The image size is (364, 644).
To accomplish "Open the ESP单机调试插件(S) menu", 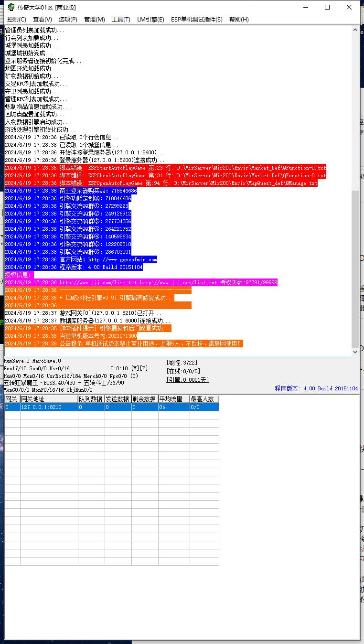I will (x=197, y=20).
